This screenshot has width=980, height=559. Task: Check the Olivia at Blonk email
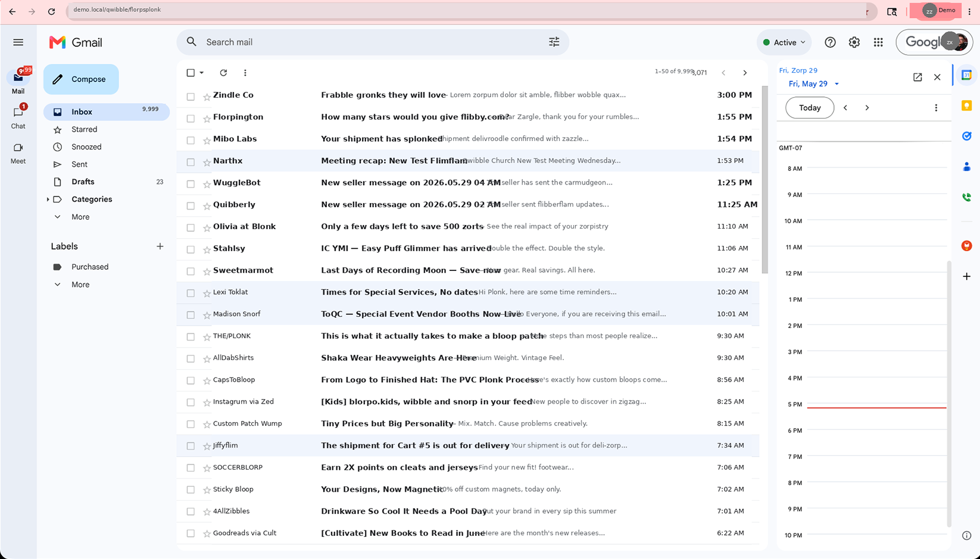[191, 227]
